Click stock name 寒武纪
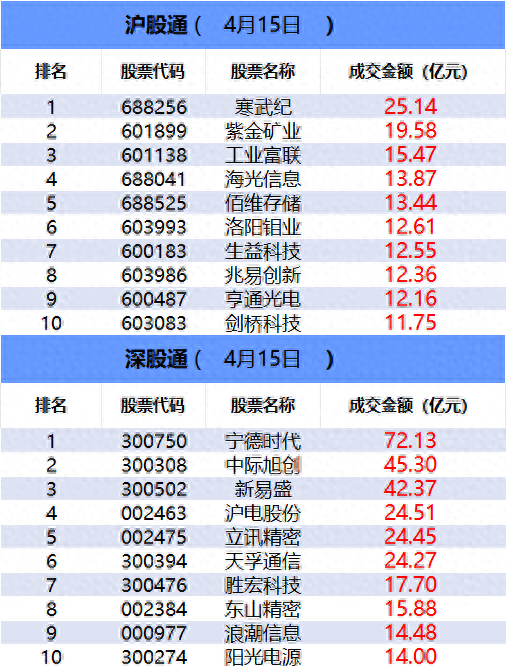The height and width of the screenshot is (669, 506). pos(263,107)
